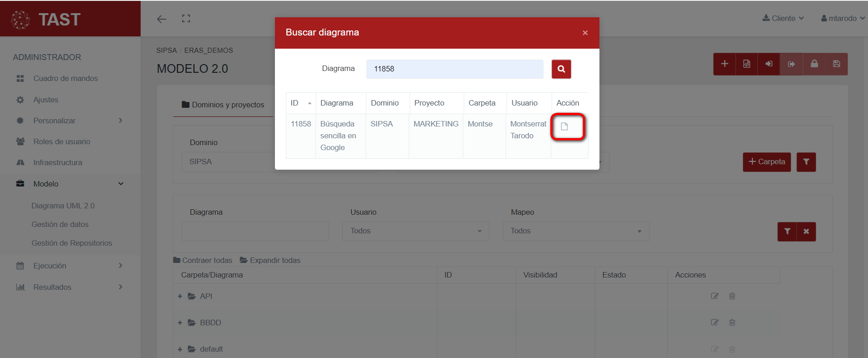Click the save disk icon in toolbar
The height and width of the screenshot is (358, 868).
836,64
